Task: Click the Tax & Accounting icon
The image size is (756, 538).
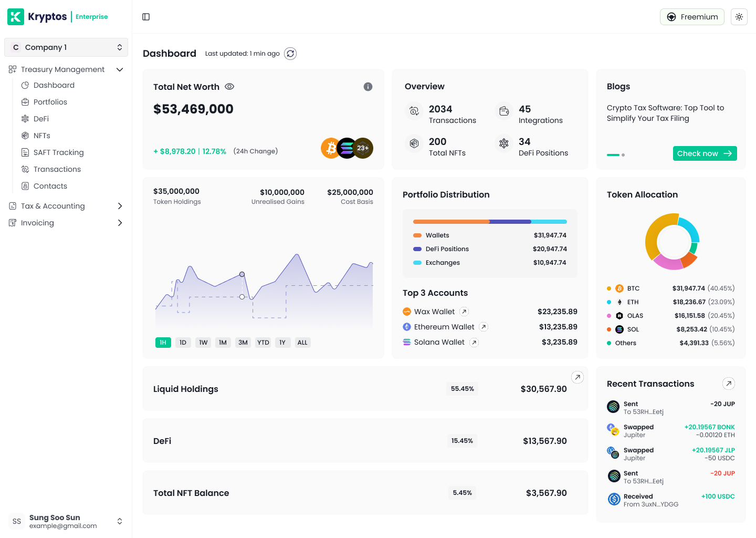Action: (x=13, y=206)
